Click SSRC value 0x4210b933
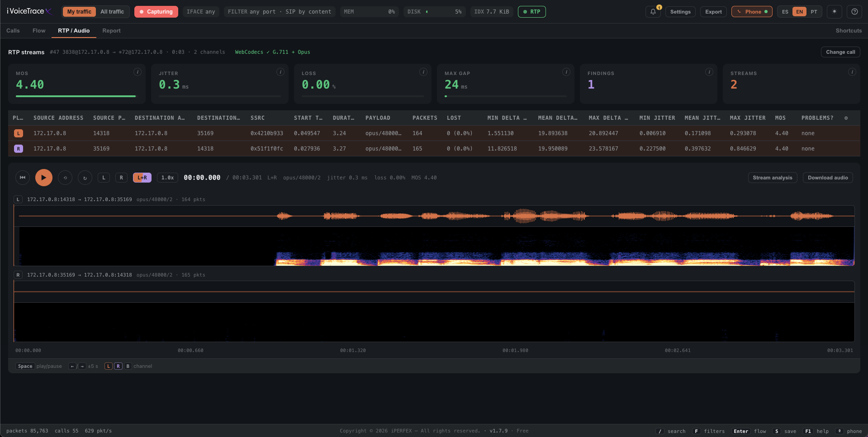 (267, 133)
